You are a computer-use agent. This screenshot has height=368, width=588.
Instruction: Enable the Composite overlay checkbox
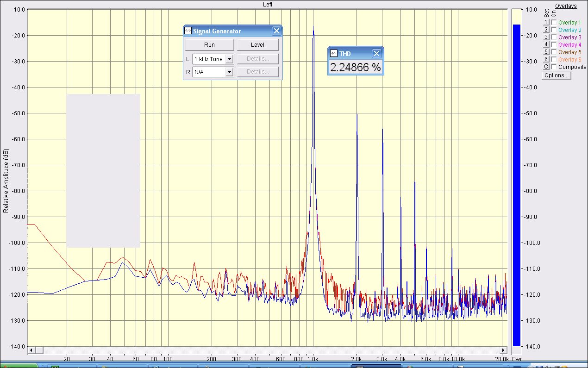(554, 67)
